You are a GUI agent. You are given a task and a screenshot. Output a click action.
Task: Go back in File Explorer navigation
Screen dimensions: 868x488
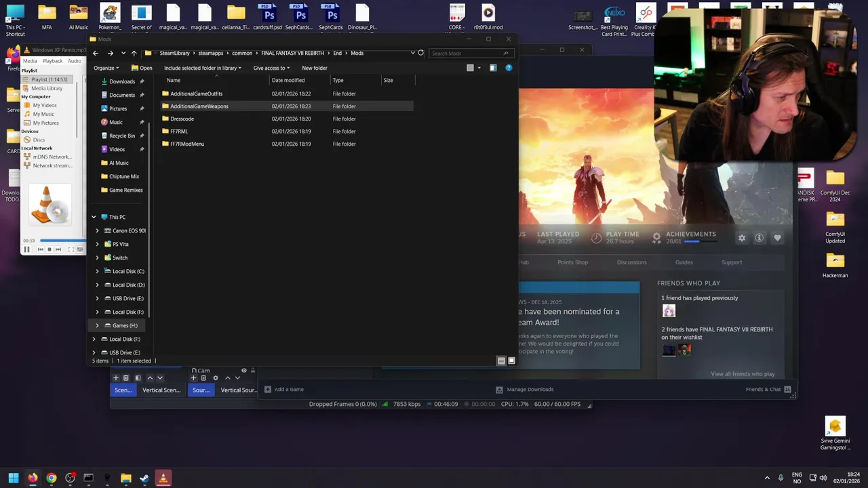[x=96, y=53]
